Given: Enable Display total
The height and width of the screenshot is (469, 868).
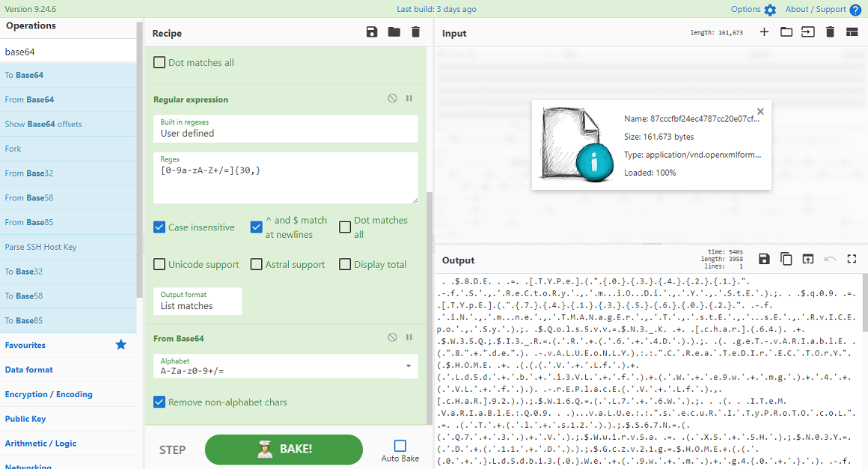Looking at the screenshot, I should (345, 264).
